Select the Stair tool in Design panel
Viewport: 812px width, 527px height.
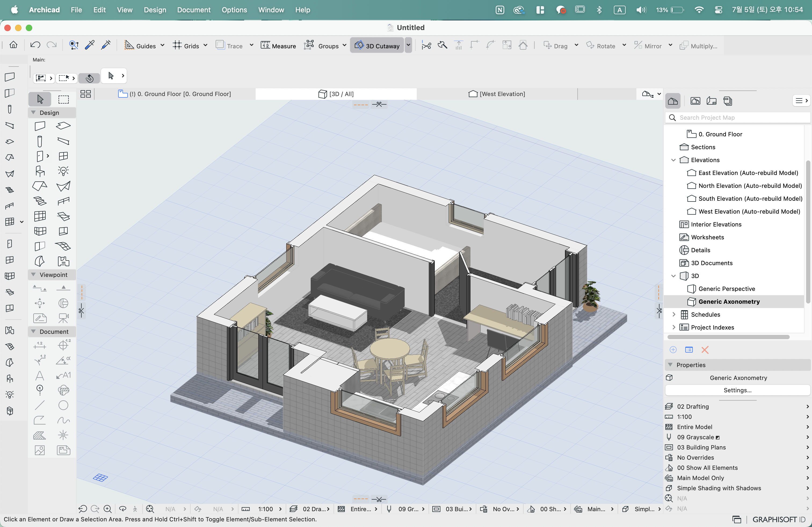(x=40, y=201)
